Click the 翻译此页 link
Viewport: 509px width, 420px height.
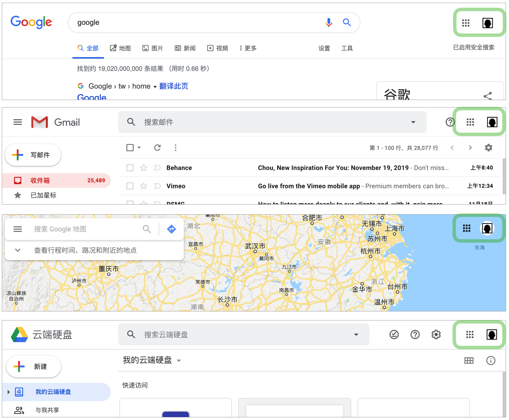174,86
